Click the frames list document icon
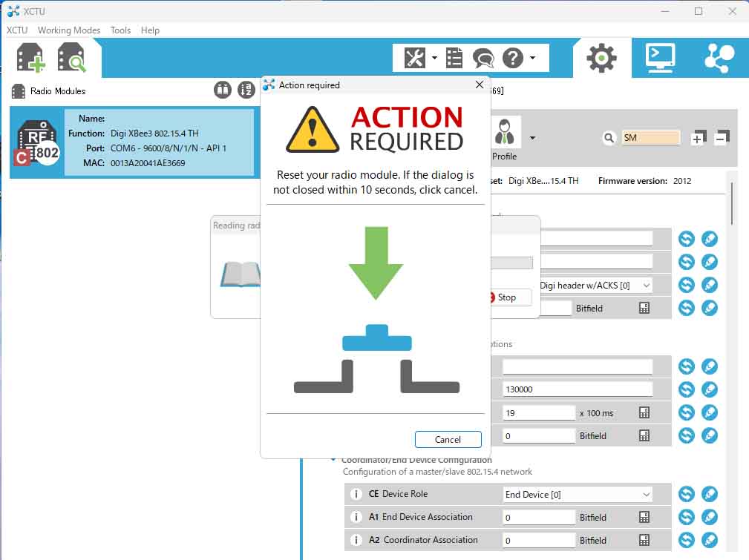Viewport: 749px width, 560px height. pyautogui.click(x=454, y=59)
